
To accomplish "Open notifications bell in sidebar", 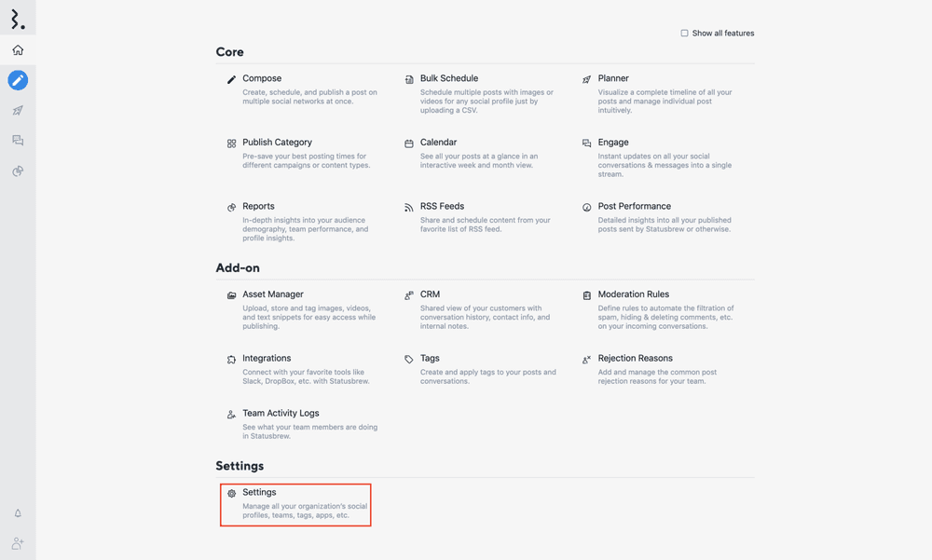I will pyautogui.click(x=18, y=513).
